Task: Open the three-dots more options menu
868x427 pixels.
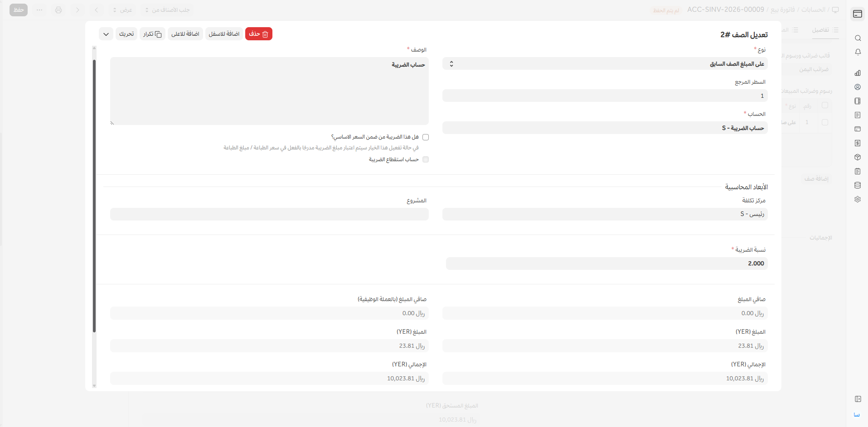Action: point(40,10)
